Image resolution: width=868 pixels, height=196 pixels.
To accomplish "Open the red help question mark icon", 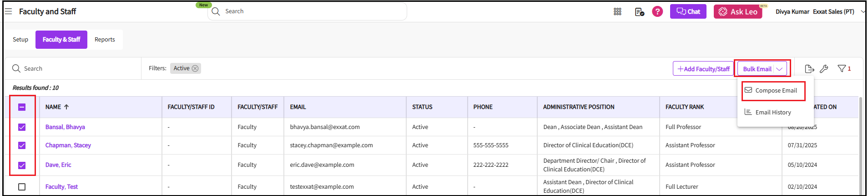I will pos(657,11).
